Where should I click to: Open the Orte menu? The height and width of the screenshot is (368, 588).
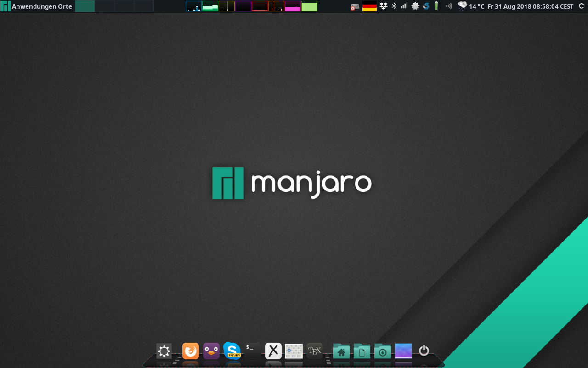(x=66, y=6)
